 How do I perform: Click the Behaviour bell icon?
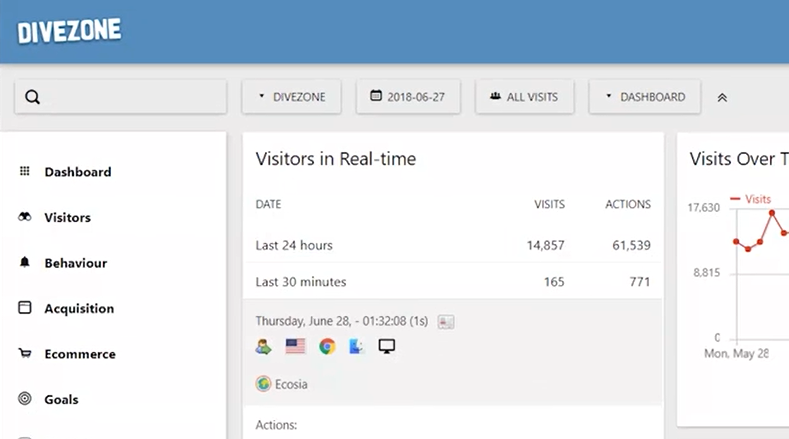click(x=25, y=262)
